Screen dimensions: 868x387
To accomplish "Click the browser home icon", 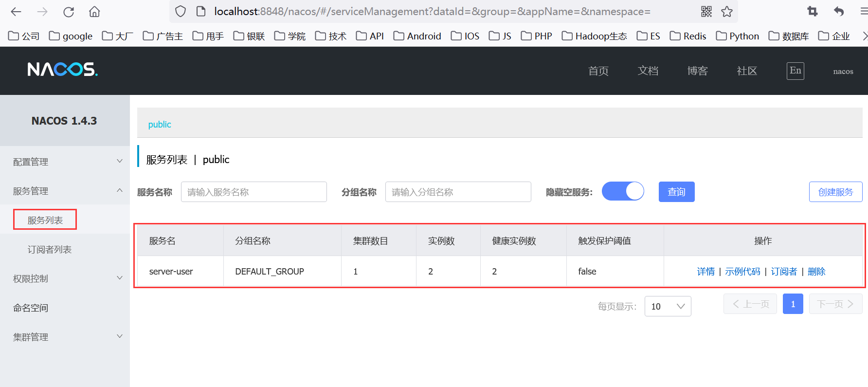I will (x=94, y=12).
